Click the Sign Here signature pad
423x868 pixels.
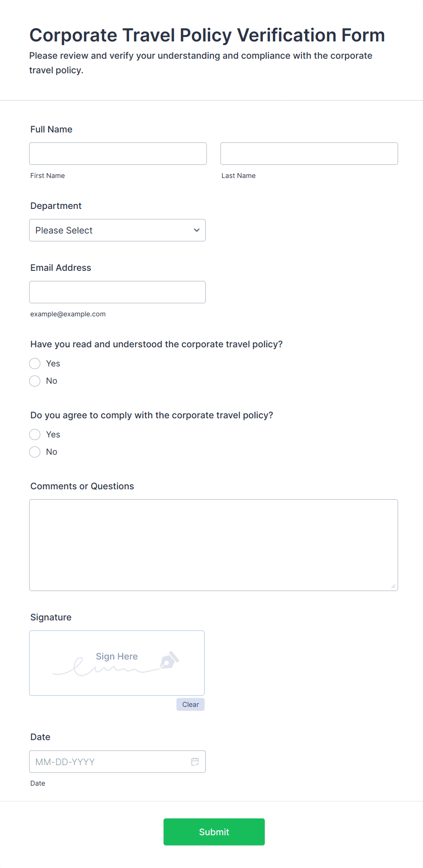[x=116, y=663]
